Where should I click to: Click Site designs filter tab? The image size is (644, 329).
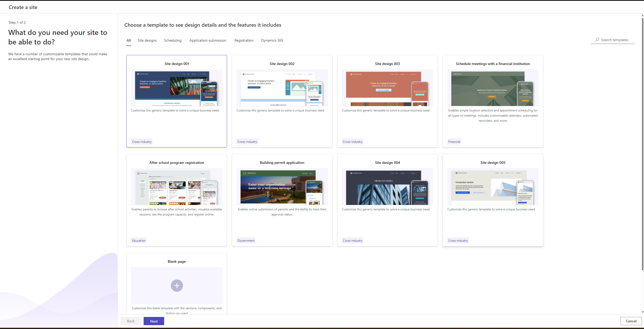pos(147,40)
